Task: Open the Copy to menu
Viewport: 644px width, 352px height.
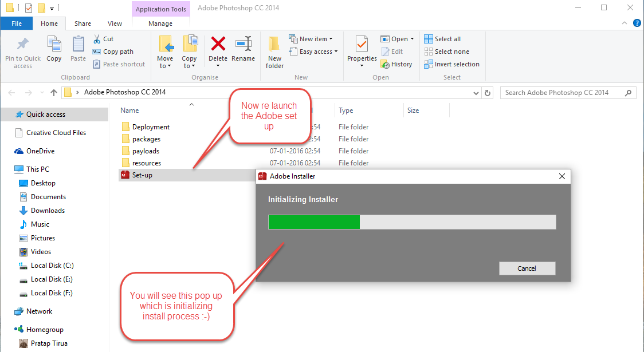Action: [189, 52]
